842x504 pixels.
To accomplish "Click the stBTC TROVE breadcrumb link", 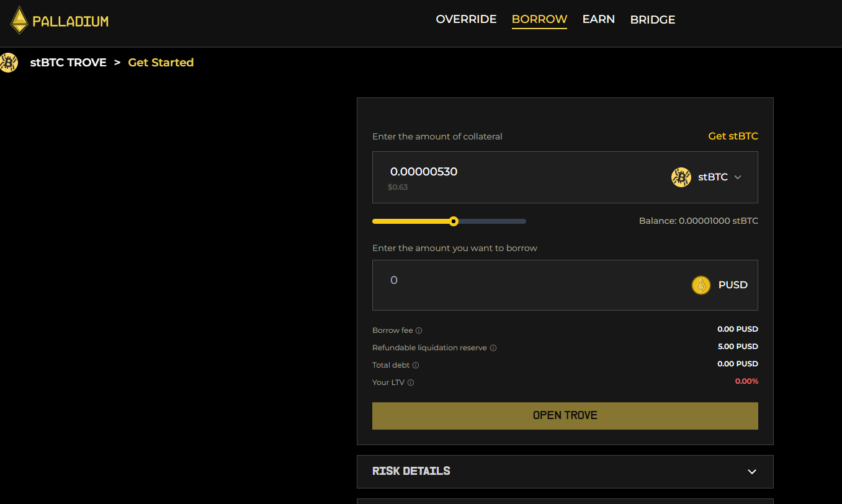I will pyautogui.click(x=68, y=63).
